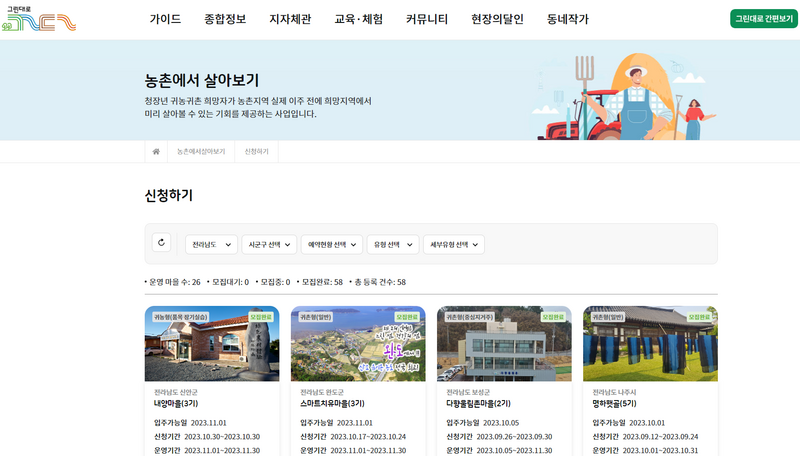Click the 귀농형(품목 장기실습) tag

point(180,317)
